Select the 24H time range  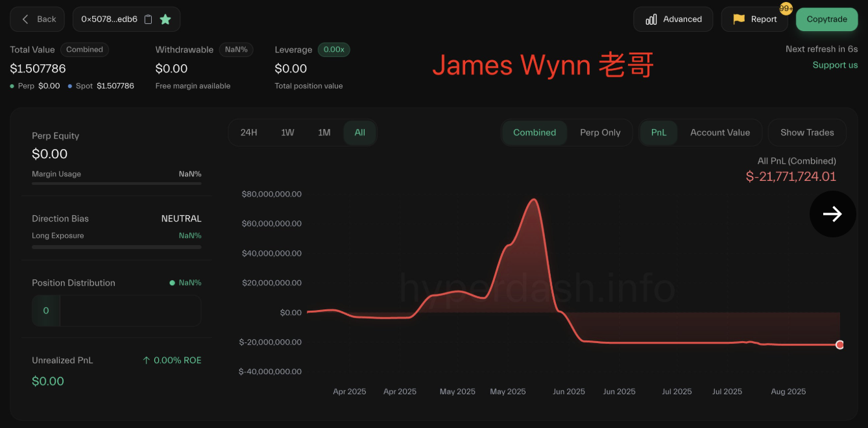point(249,132)
